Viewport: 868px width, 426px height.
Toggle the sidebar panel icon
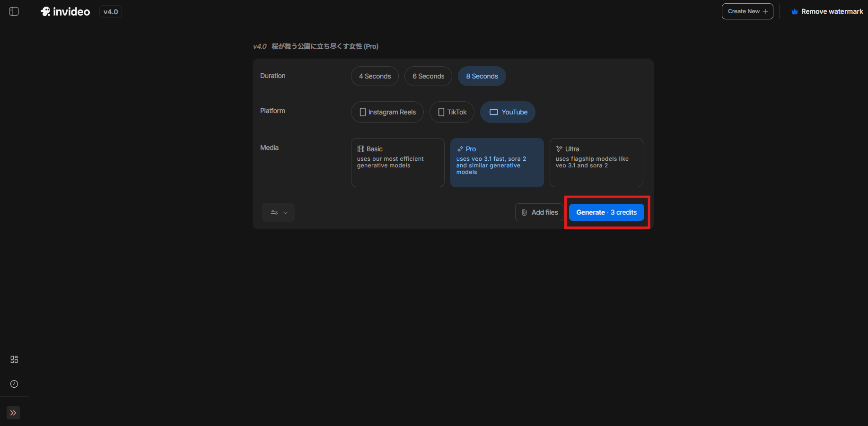coord(14,11)
